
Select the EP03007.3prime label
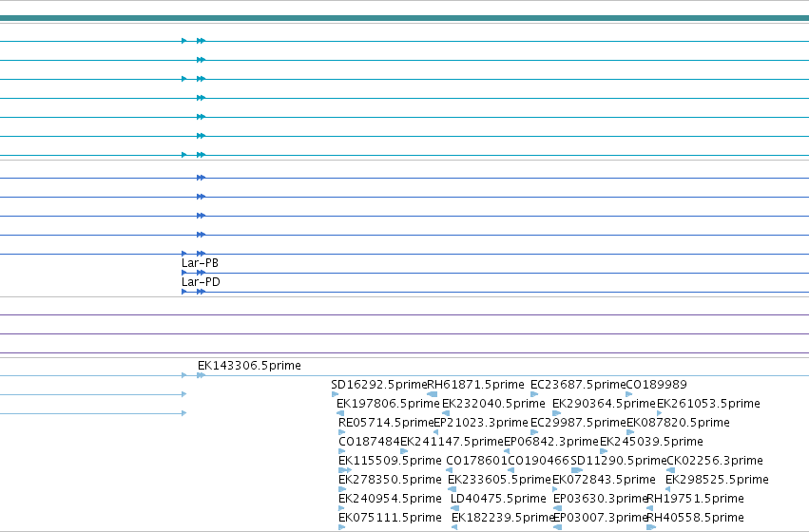coord(600,518)
